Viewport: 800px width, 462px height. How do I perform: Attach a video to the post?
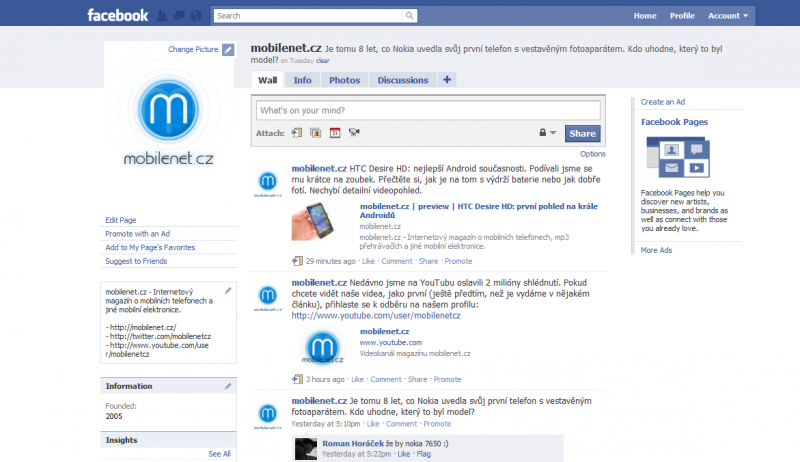(354, 133)
